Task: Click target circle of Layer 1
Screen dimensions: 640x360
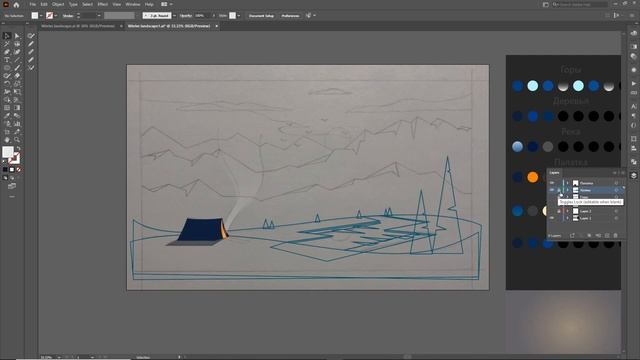Action: point(616,218)
